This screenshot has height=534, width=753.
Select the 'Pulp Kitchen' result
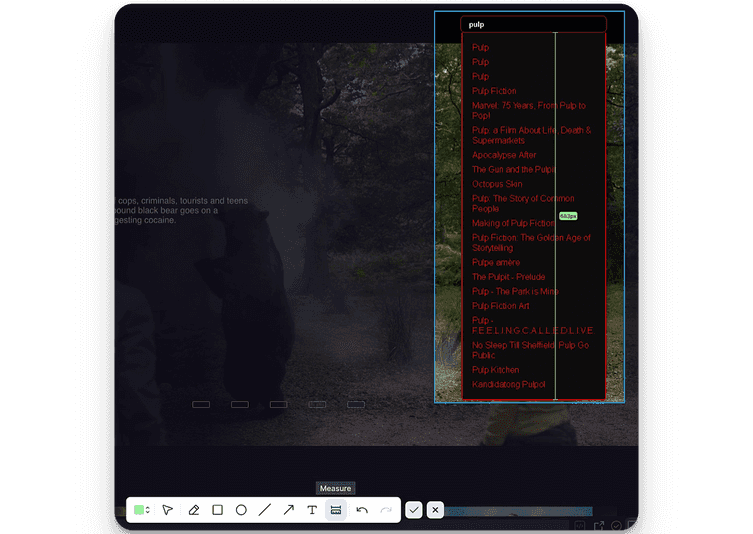(496, 370)
